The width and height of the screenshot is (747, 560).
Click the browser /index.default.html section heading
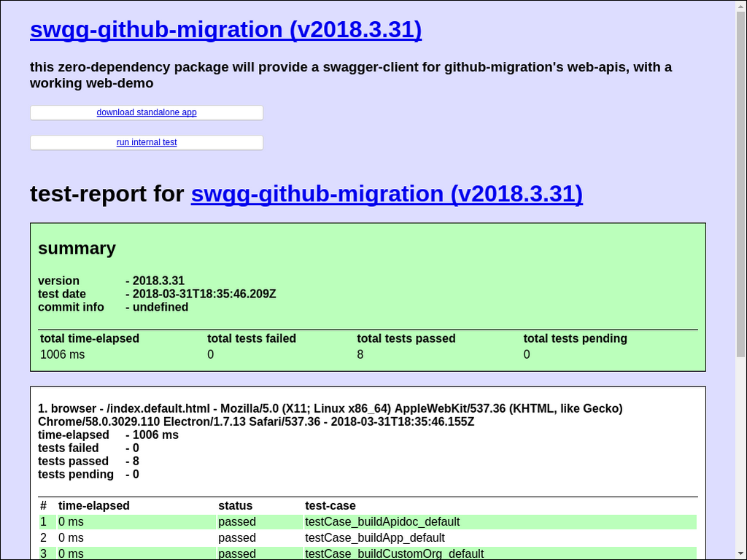tap(330, 415)
